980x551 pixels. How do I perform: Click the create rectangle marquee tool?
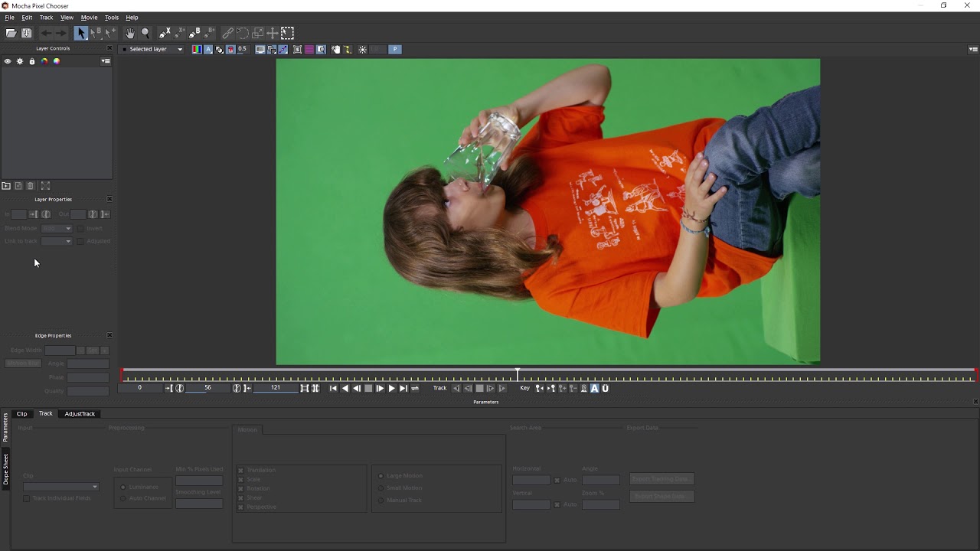[x=287, y=33]
